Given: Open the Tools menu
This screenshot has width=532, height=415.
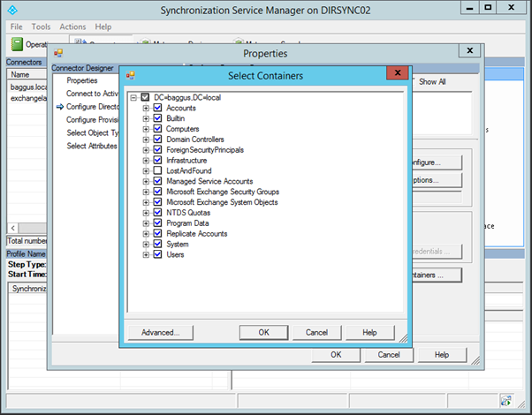Looking at the screenshot, I should tap(42, 27).
